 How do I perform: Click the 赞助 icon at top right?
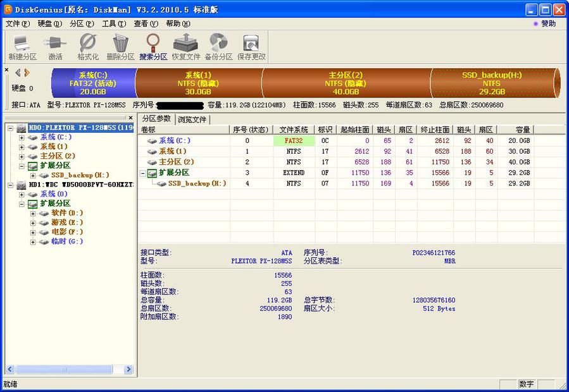tap(535, 23)
